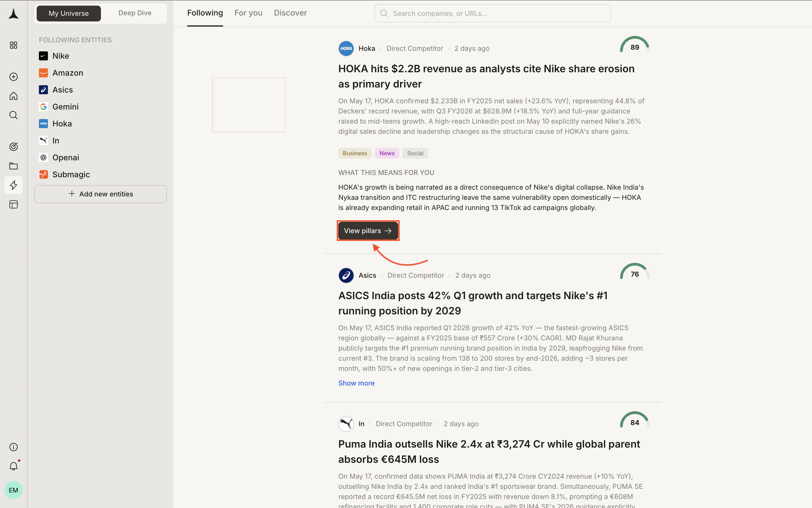Click the Asics avatar on the second feed card

click(x=346, y=275)
